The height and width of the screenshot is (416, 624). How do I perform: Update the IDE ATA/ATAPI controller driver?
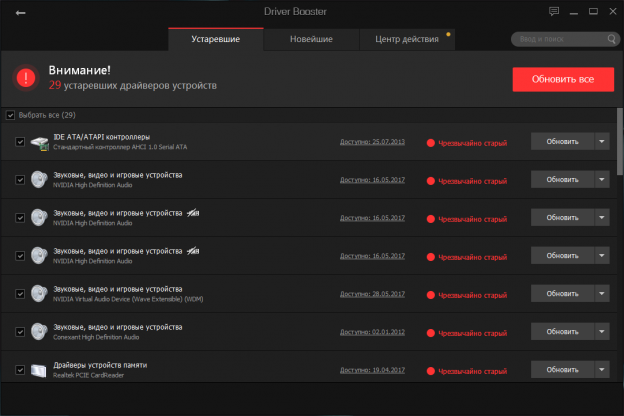[x=562, y=141]
